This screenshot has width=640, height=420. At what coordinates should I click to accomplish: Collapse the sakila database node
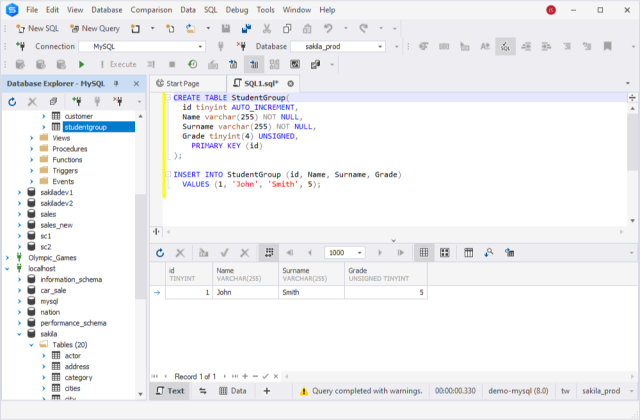(x=19, y=334)
